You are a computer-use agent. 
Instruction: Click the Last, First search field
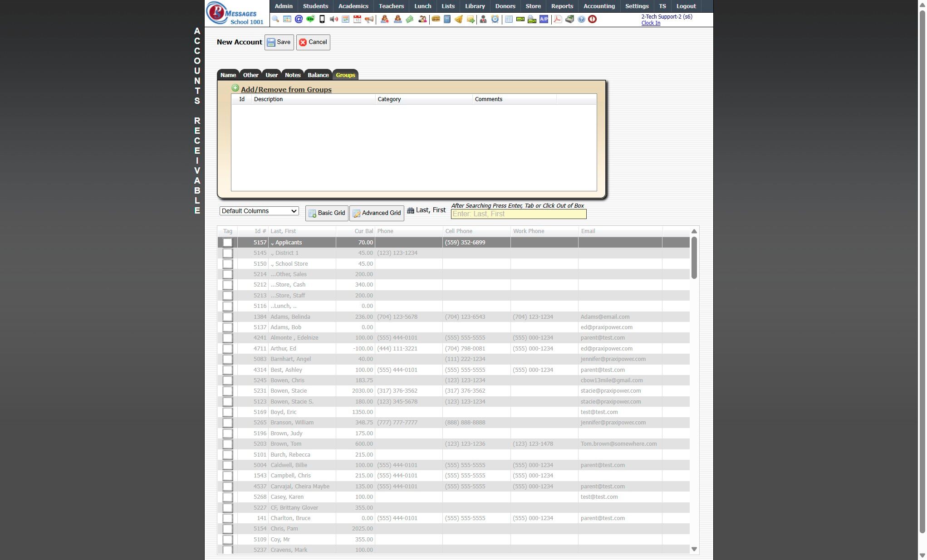tap(518, 214)
